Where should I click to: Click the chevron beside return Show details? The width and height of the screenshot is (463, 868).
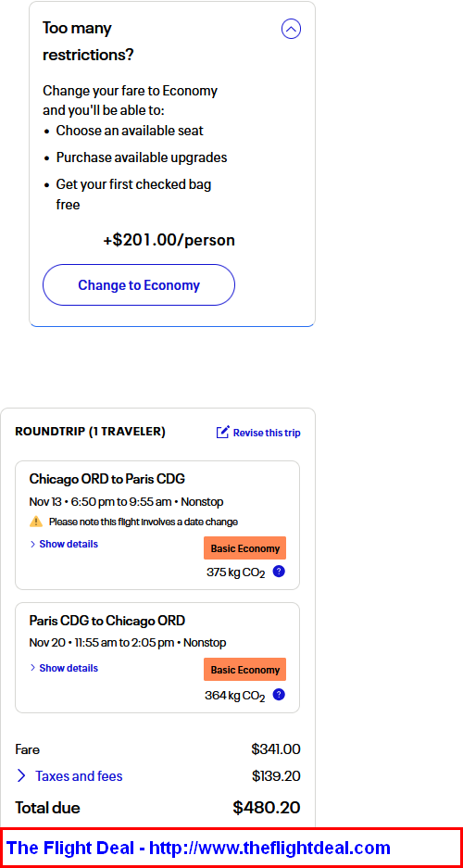click(32, 668)
